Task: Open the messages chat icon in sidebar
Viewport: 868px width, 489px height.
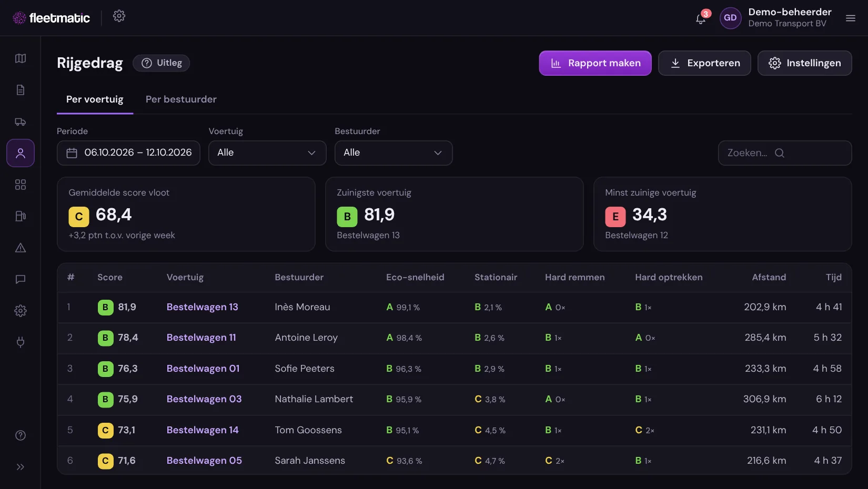Action: pos(21,279)
